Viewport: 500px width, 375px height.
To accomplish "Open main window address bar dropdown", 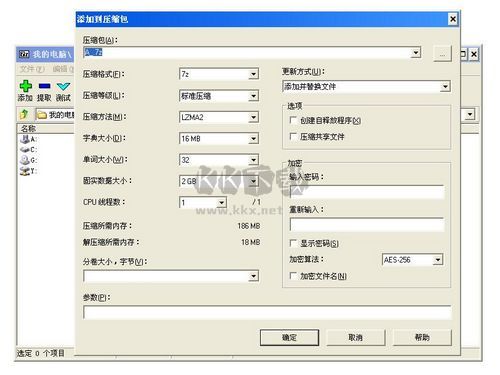I will (470, 115).
